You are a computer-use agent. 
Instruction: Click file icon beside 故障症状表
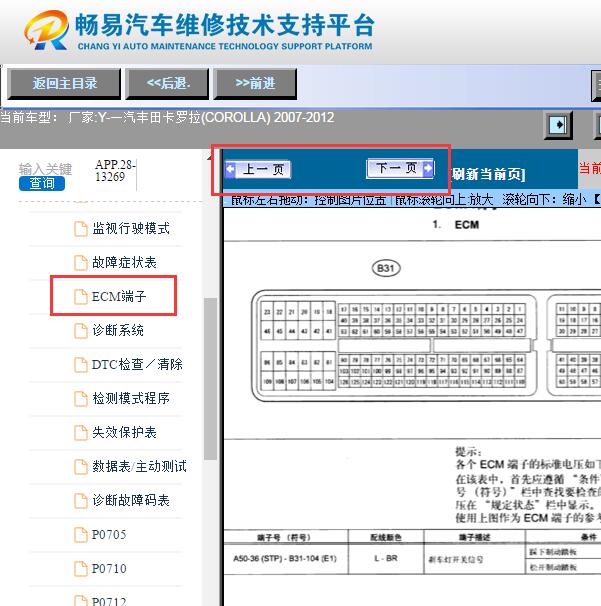80,262
